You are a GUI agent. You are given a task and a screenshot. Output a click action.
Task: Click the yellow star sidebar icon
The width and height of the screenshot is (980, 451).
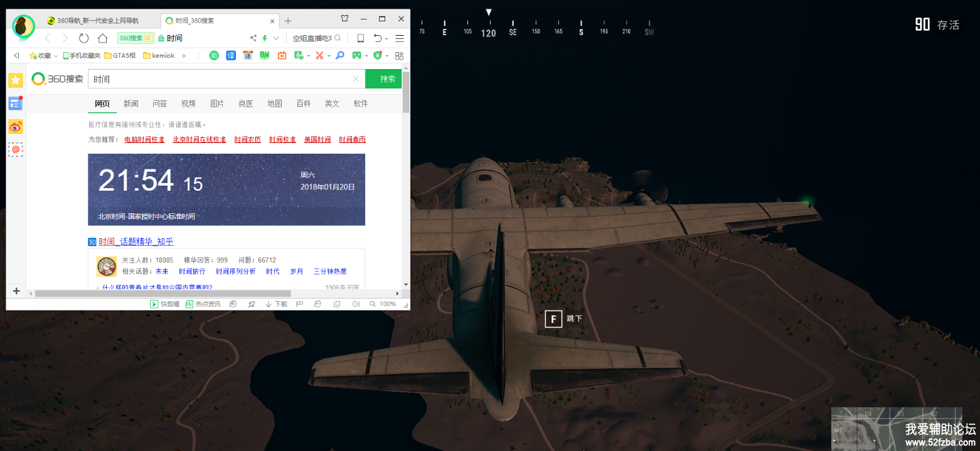[16, 80]
